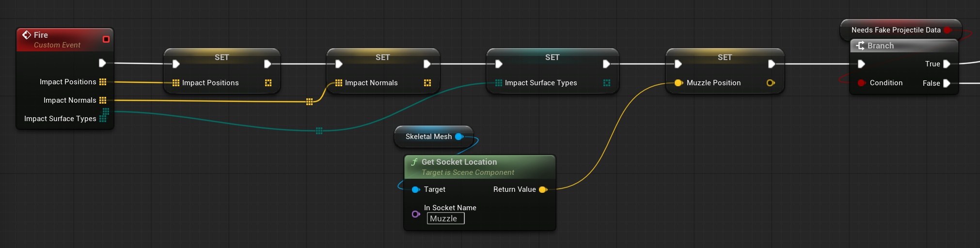Click the function icon on Get Socket Location
Viewport: 980px width, 248px height.
[414, 162]
